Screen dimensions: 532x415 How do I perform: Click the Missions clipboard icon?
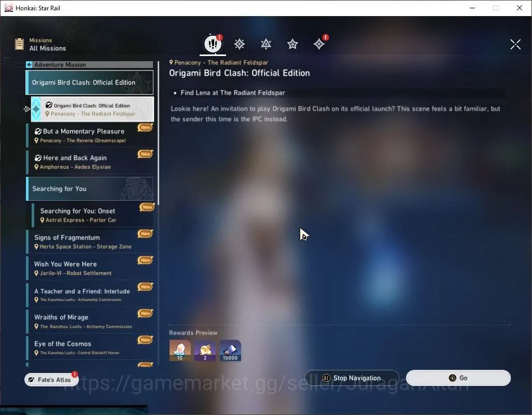(x=19, y=44)
